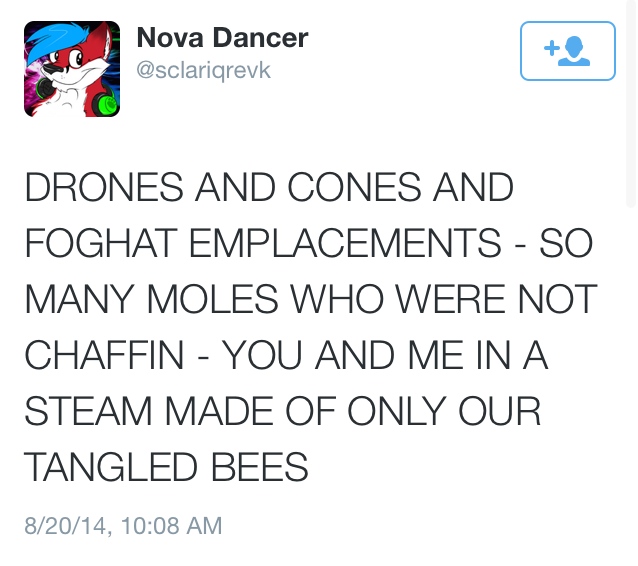The image size is (638, 566).
Task: Click the word STEAM in the tweet
Action: (x=88, y=411)
